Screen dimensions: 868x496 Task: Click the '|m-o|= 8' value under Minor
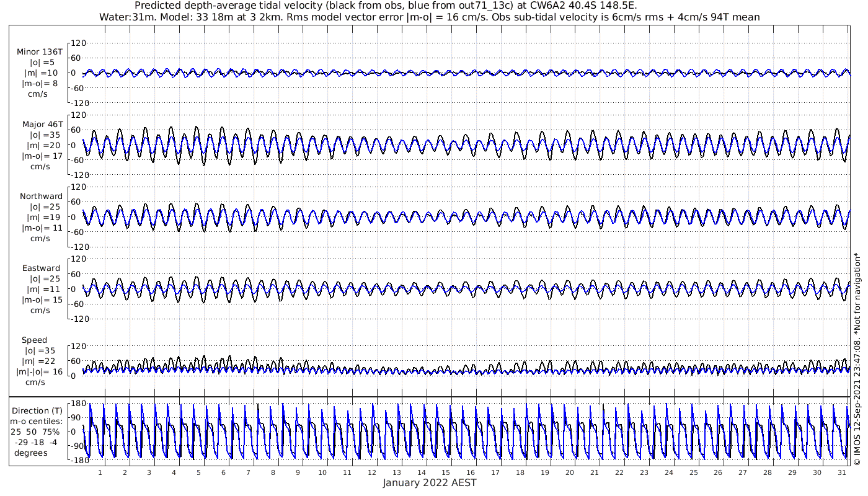tap(41, 83)
